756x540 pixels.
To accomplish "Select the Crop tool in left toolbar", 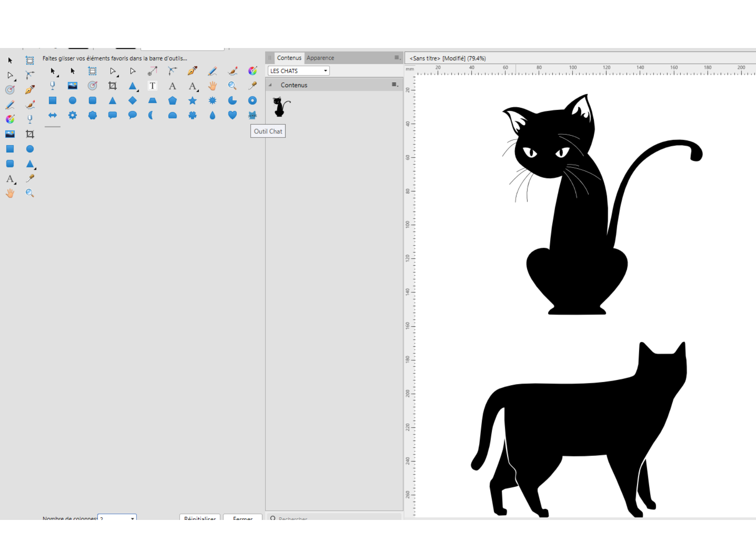I will coord(30,134).
